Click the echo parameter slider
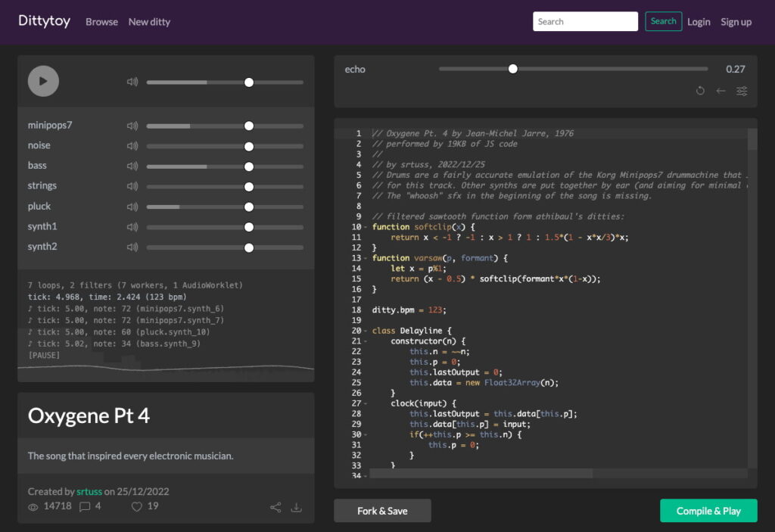 pos(574,69)
